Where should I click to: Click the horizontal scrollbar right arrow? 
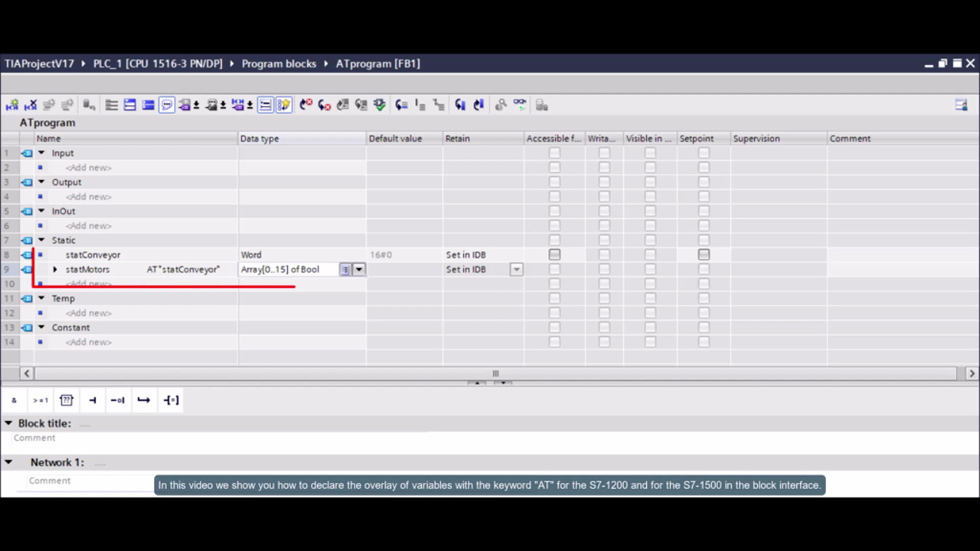972,373
